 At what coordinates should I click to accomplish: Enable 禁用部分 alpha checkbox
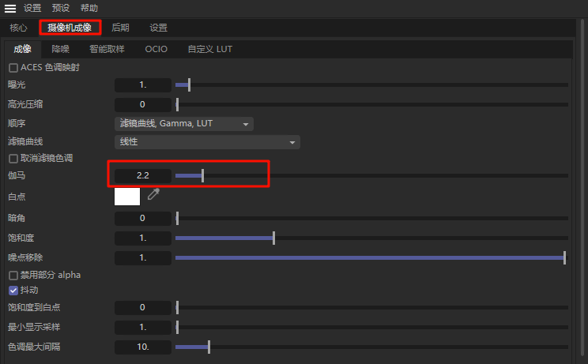[13, 275]
